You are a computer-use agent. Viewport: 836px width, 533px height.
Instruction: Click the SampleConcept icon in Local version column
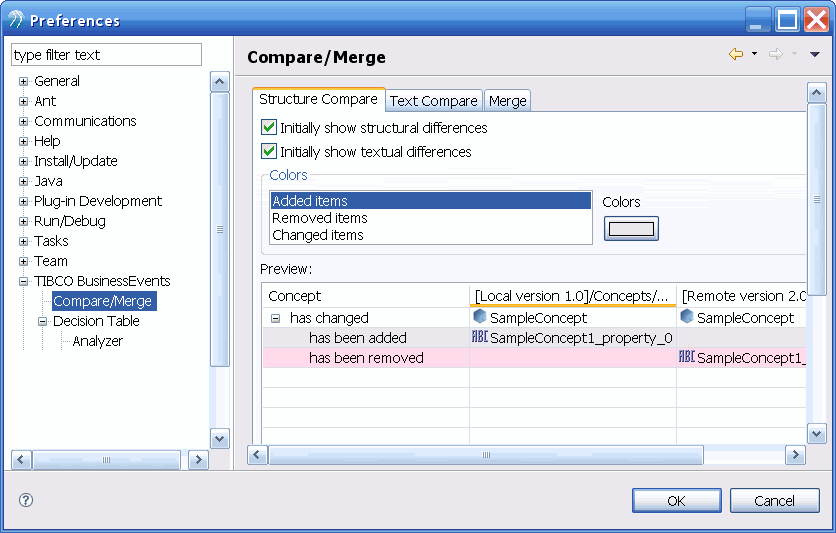(x=480, y=317)
